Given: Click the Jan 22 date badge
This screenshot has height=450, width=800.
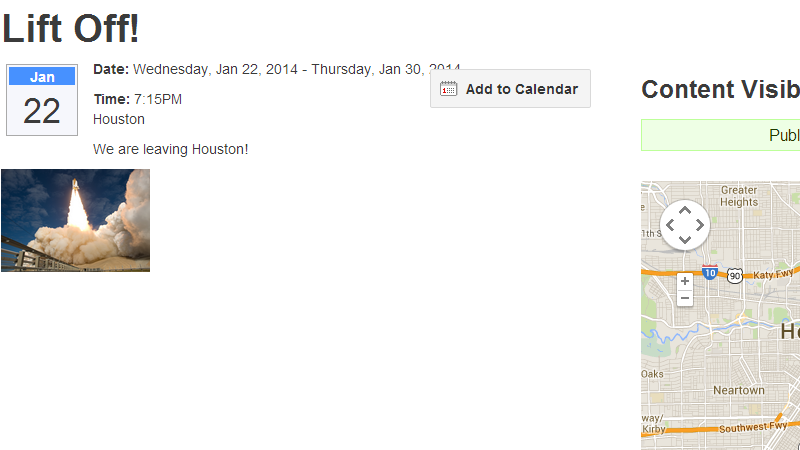Looking at the screenshot, I should click(x=41, y=100).
